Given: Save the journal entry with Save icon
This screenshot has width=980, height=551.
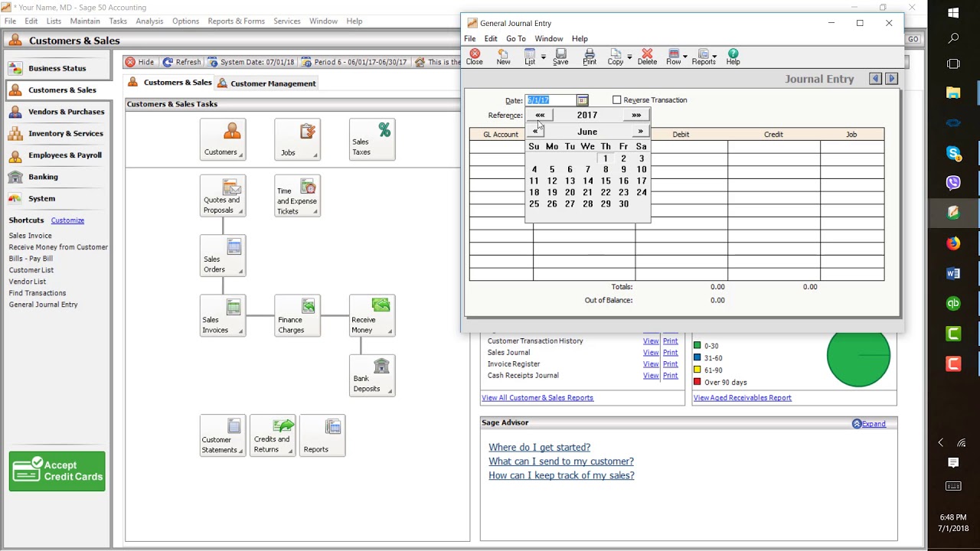Looking at the screenshot, I should (560, 57).
